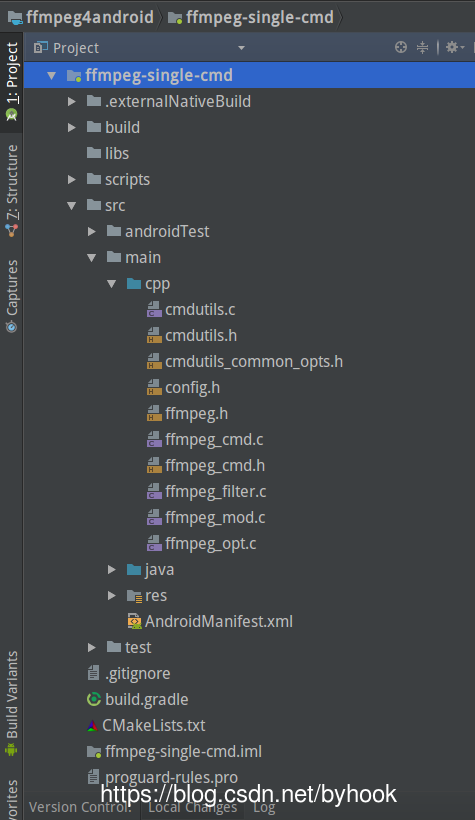Screen dimensions: 475x820
Task: Collapse the cpp folder arrow
Action: tap(111, 283)
